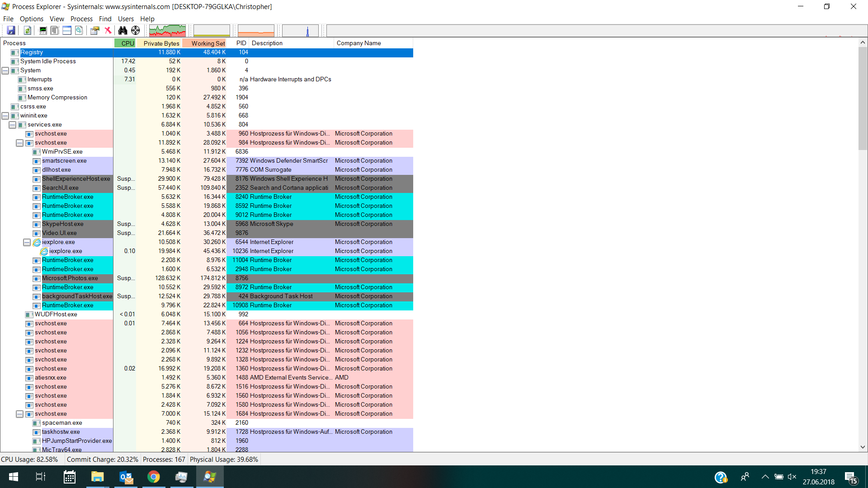
Task: Click the Properties toolbar icon
Action: point(94,30)
